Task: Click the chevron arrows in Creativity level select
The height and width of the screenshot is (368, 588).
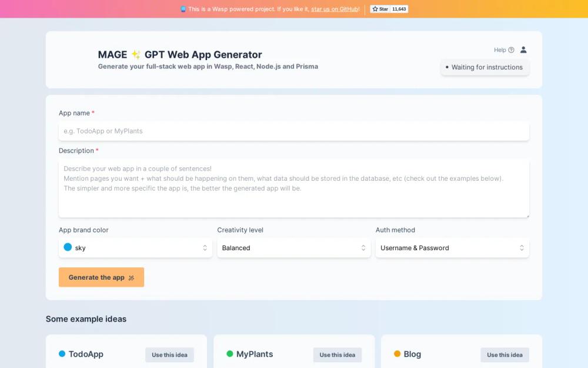Action: tap(363, 248)
